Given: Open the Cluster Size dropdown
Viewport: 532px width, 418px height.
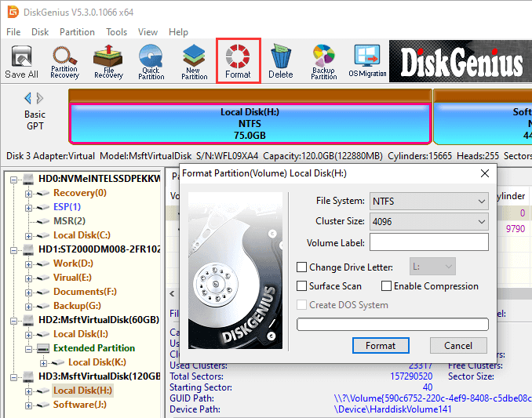Looking at the screenshot, I should point(428,222).
